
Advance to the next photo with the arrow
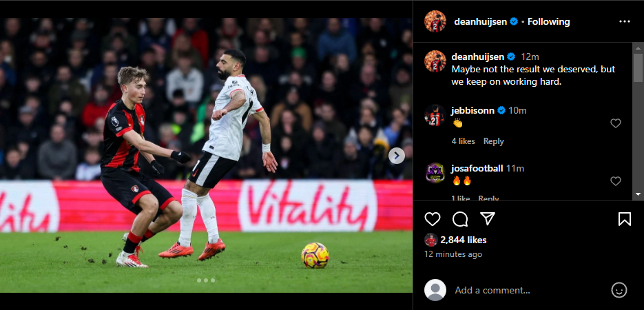[x=396, y=155]
